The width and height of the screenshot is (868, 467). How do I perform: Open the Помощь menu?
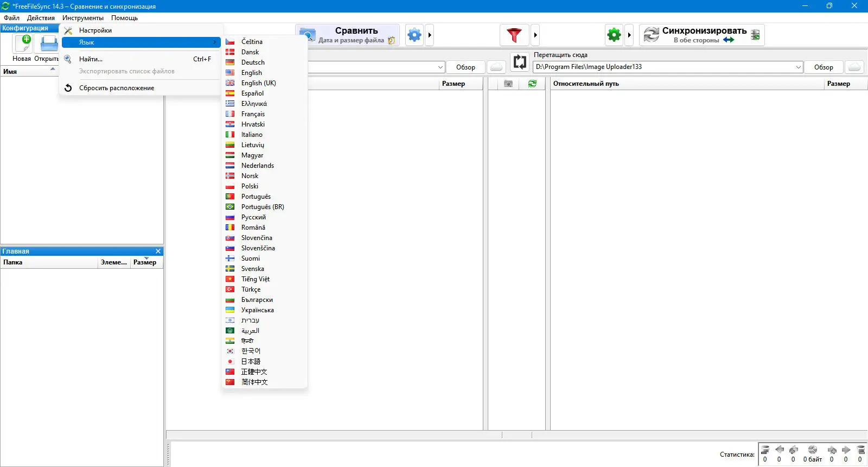(125, 18)
